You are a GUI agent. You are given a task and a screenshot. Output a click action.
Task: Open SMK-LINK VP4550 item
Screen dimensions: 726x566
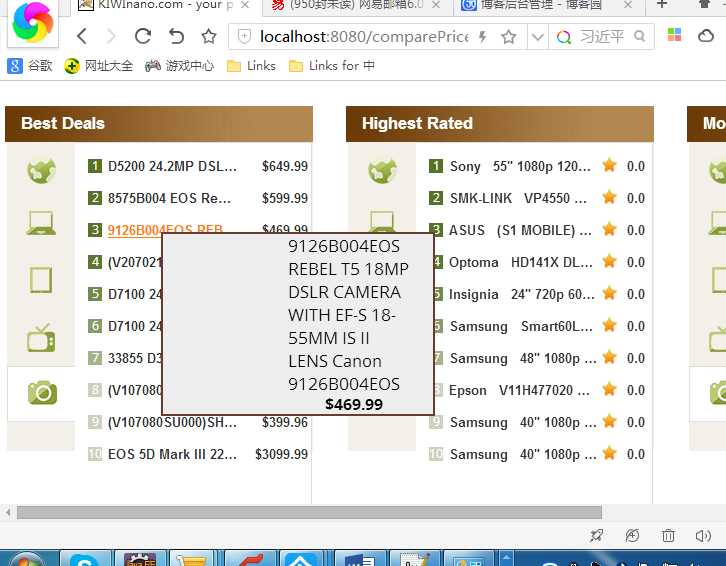coord(518,198)
